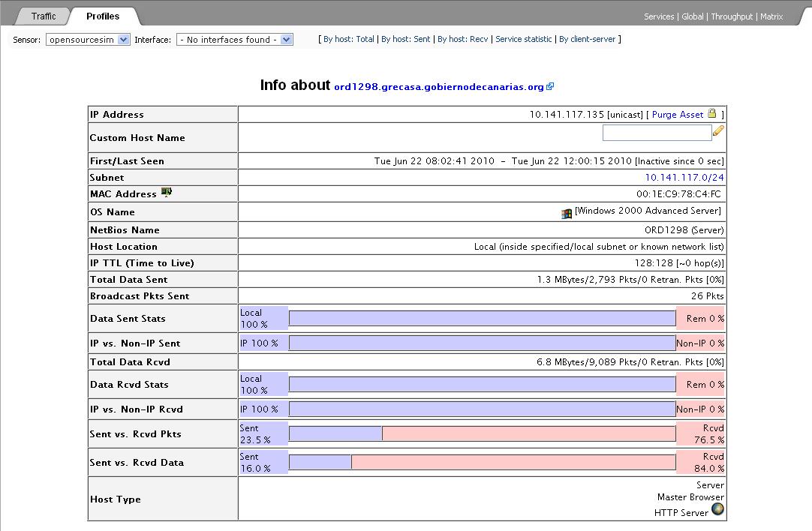Viewport: 812px width, 531px height.
Task: View the Service statistic report
Action: (x=524, y=39)
